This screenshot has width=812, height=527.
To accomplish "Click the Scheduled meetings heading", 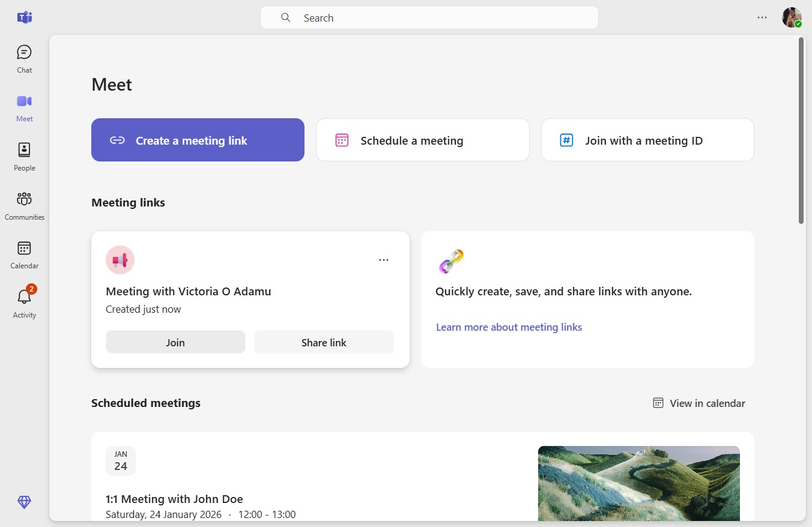I will click(x=146, y=403).
